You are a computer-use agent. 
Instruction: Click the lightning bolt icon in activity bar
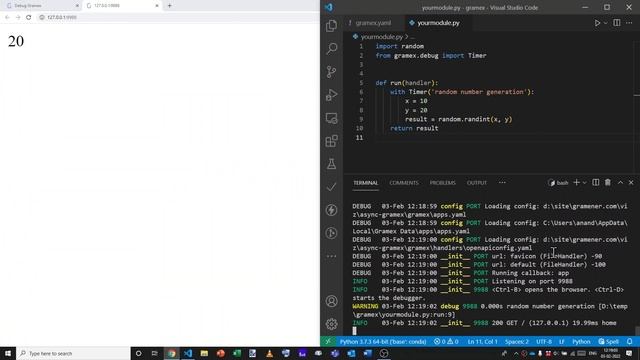pyautogui.click(x=331, y=210)
